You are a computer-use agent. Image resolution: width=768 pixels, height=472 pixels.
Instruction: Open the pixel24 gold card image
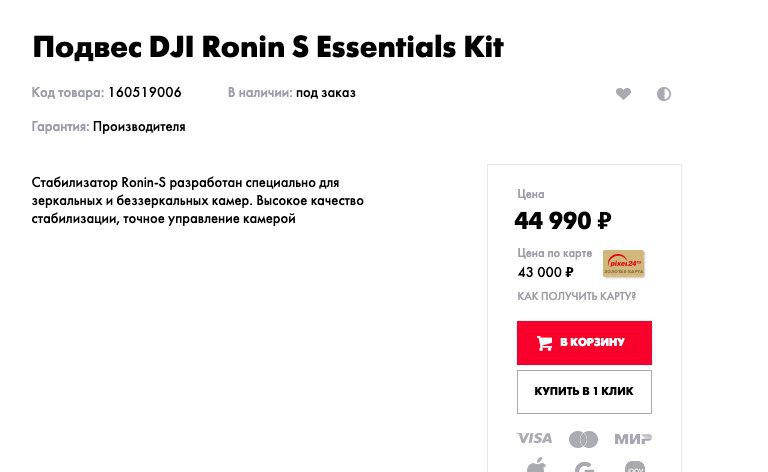click(624, 263)
